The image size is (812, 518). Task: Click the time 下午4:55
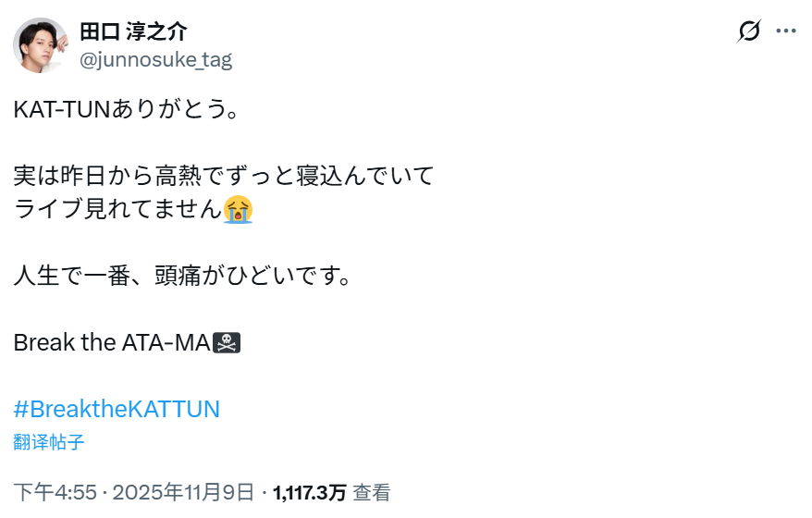[x=55, y=492]
